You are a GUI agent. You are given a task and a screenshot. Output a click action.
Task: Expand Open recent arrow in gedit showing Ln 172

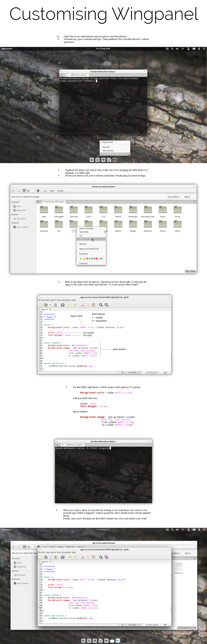[50, 305]
